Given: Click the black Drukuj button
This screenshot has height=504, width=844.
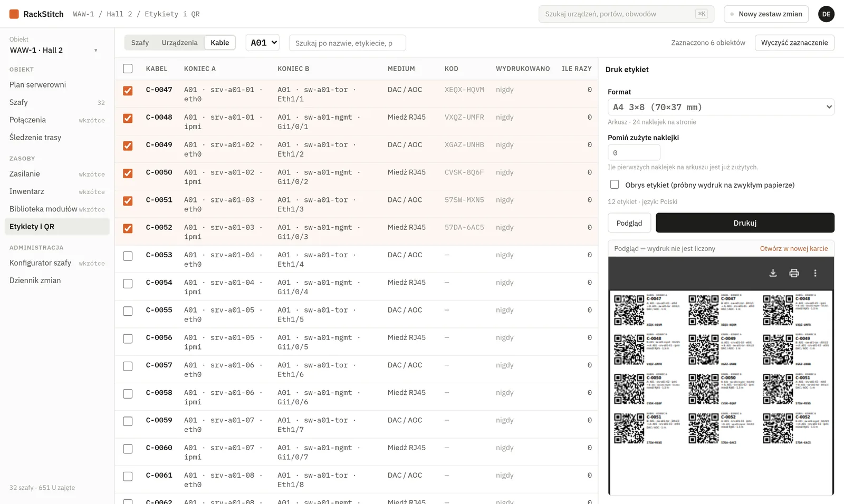Looking at the screenshot, I should [x=745, y=223].
